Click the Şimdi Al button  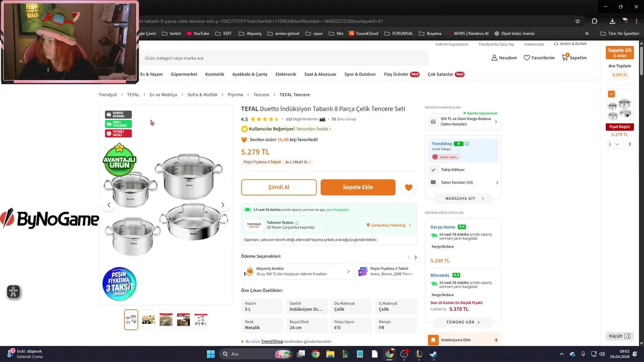279,188
